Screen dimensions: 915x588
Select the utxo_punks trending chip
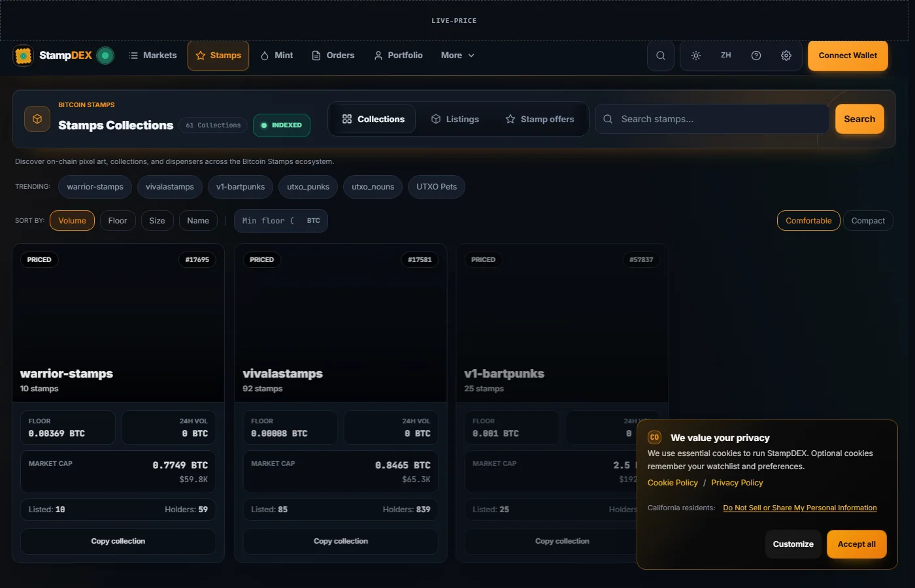(x=308, y=187)
